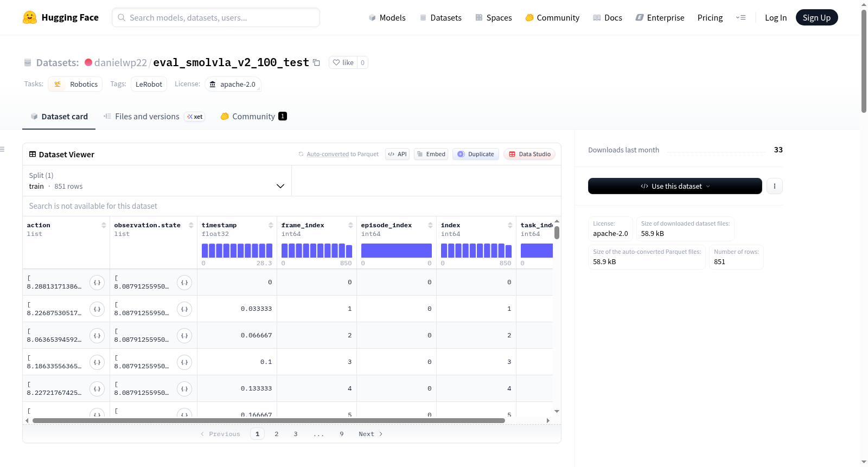This screenshot has width=868, height=467.
Task: Click the API button
Action: [x=397, y=154]
